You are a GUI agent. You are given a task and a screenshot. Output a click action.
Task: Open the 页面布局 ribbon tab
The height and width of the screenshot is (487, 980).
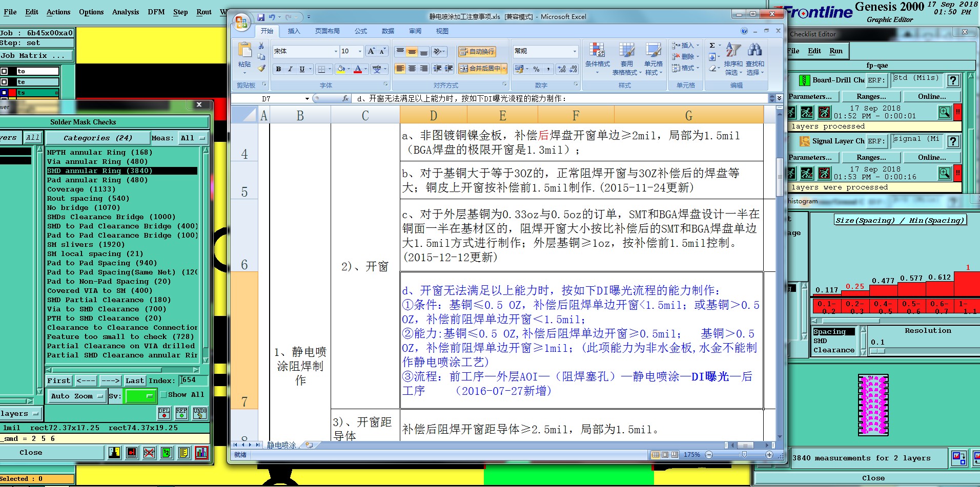[327, 31]
